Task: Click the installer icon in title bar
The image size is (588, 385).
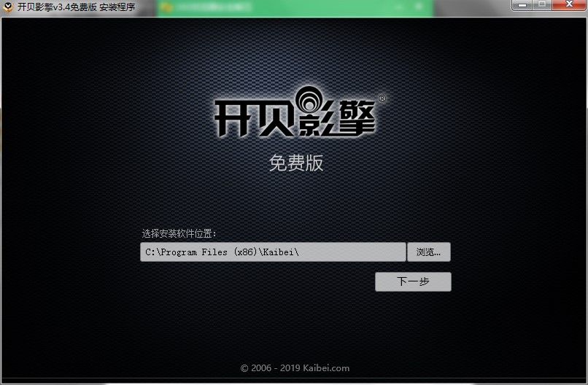Action: 8,7
